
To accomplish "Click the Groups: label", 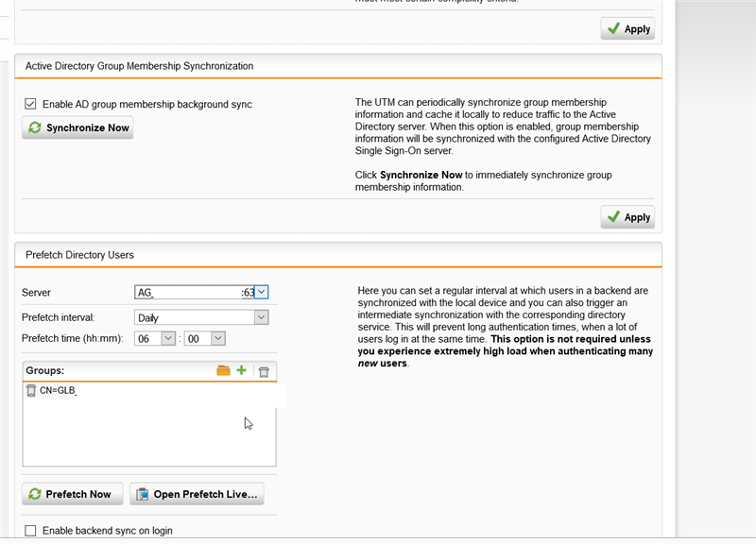I will point(44,370).
